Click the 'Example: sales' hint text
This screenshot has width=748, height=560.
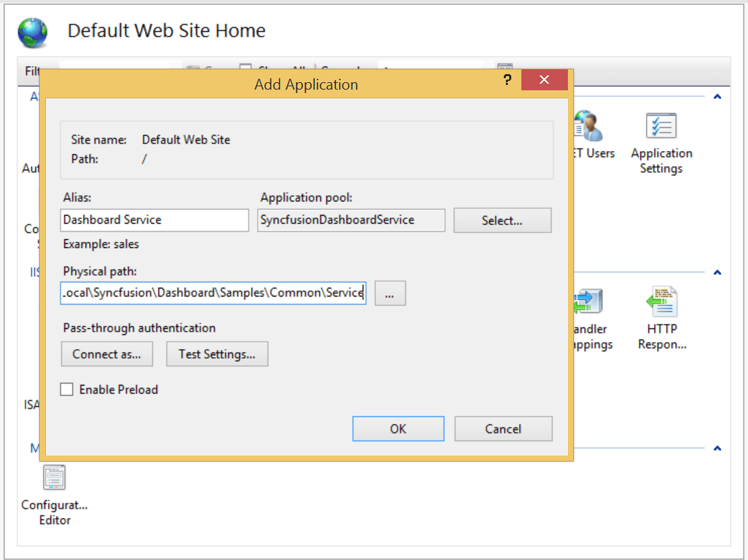(101, 245)
